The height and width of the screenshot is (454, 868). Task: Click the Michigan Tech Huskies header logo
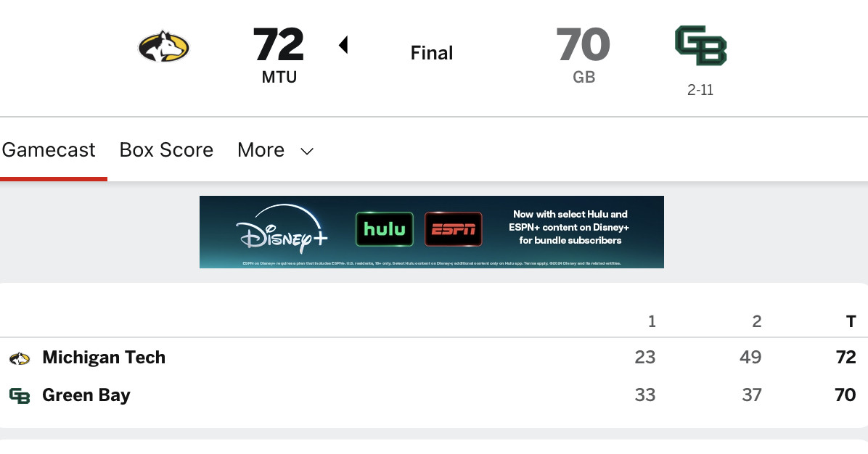coord(163,48)
